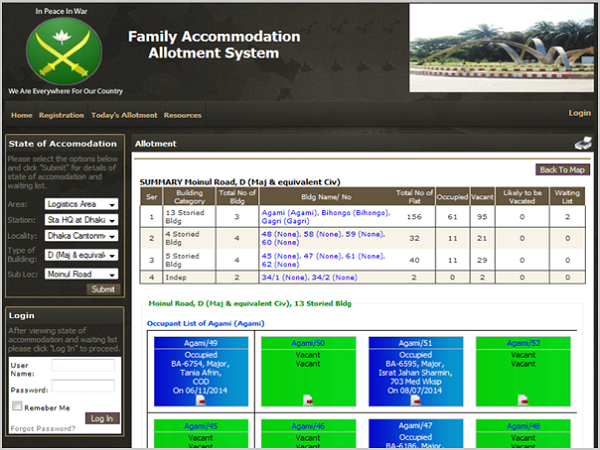Viewport: 600px width, 450px height.
Task: Click the Agami/47 flat header
Action: pos(415,426)
